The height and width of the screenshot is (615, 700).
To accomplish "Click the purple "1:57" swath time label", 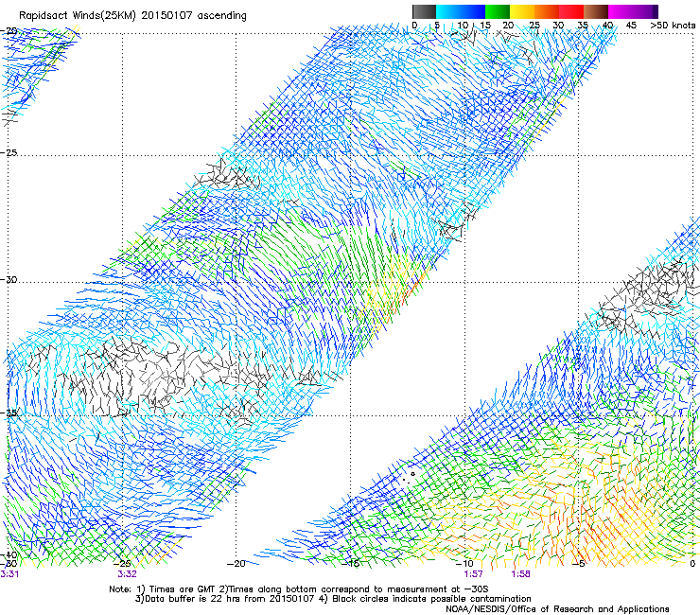I will (473, 574).
